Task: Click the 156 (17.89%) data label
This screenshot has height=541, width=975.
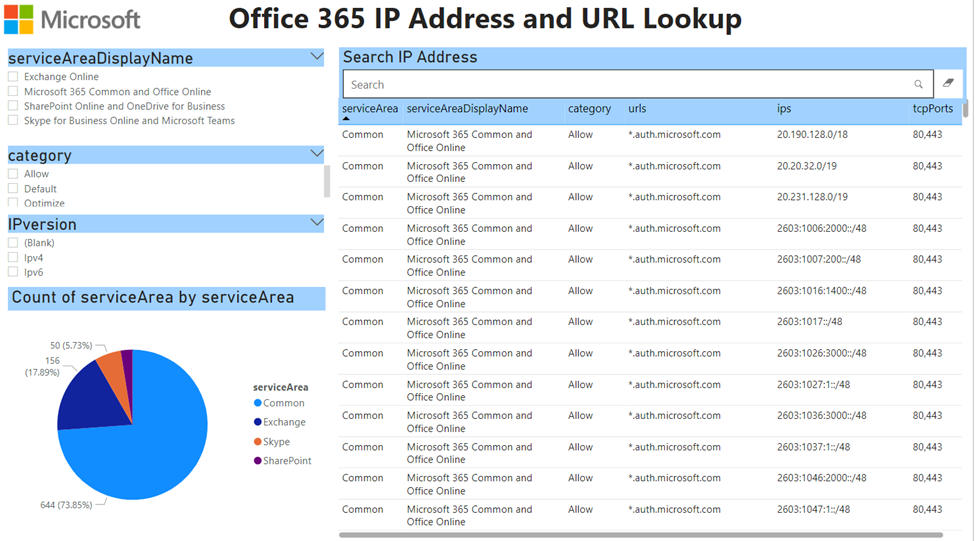Action: (42, 366)
